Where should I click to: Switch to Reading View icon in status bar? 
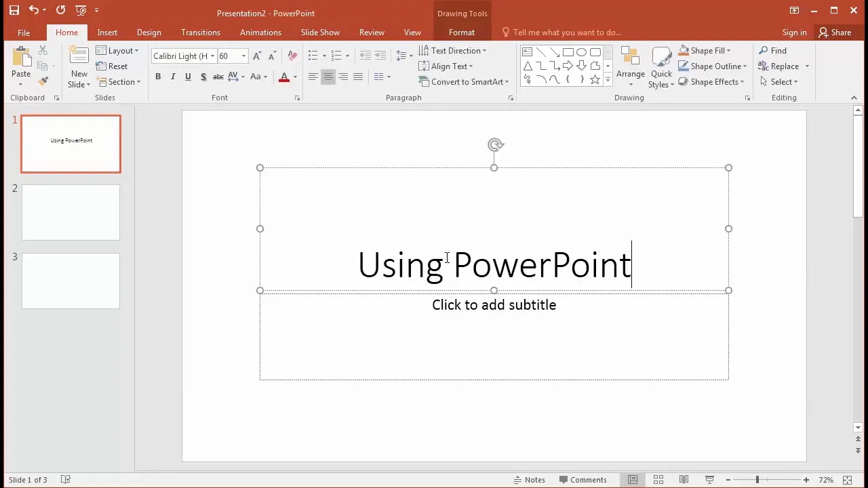(x=684, y=480)
